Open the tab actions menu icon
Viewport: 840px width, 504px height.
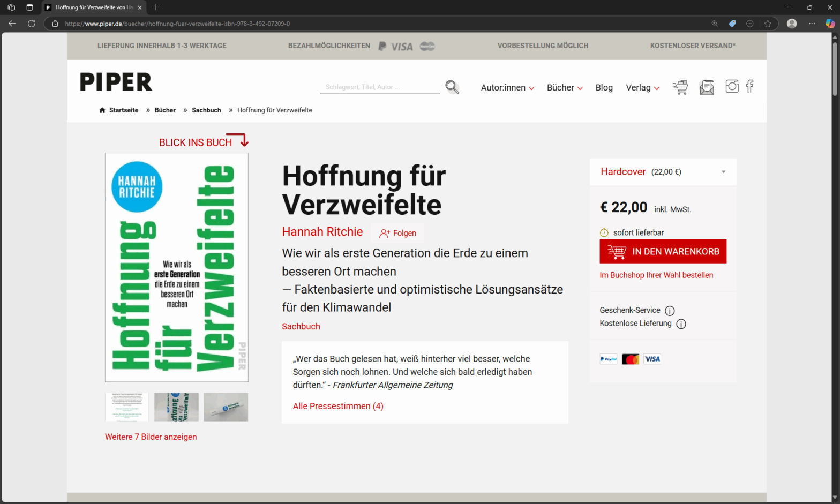29,7
